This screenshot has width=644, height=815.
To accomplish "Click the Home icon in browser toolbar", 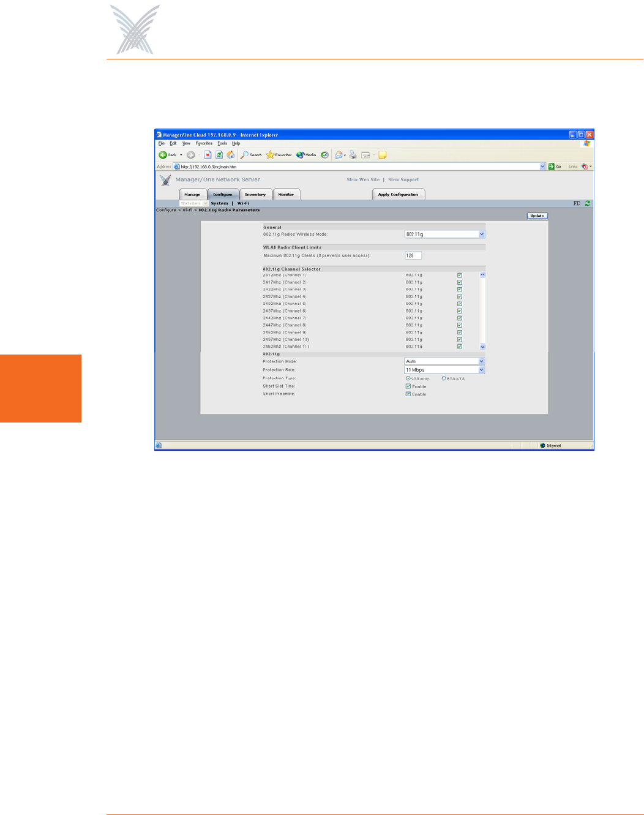I will pyautogui.click(x=230, y=155).
